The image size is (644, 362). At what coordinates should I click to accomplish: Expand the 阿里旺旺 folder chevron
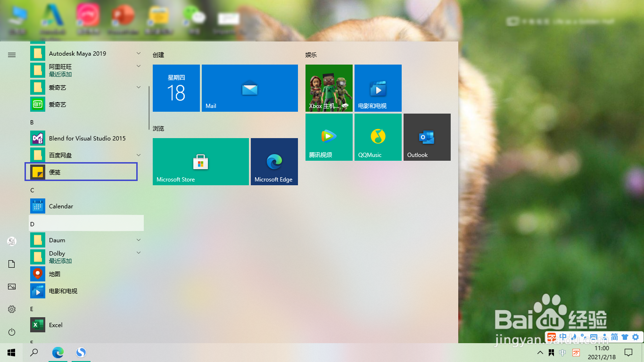(x=139, y=66)
